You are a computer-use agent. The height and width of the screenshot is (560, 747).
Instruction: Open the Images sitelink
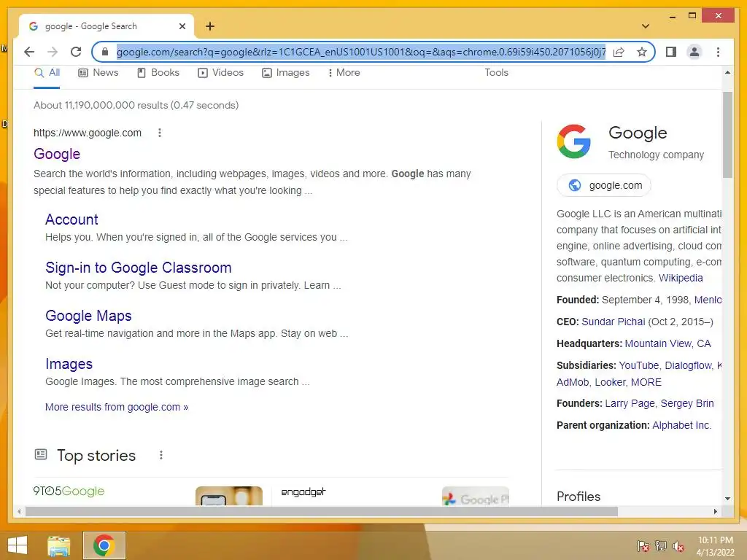click(69, 364)
